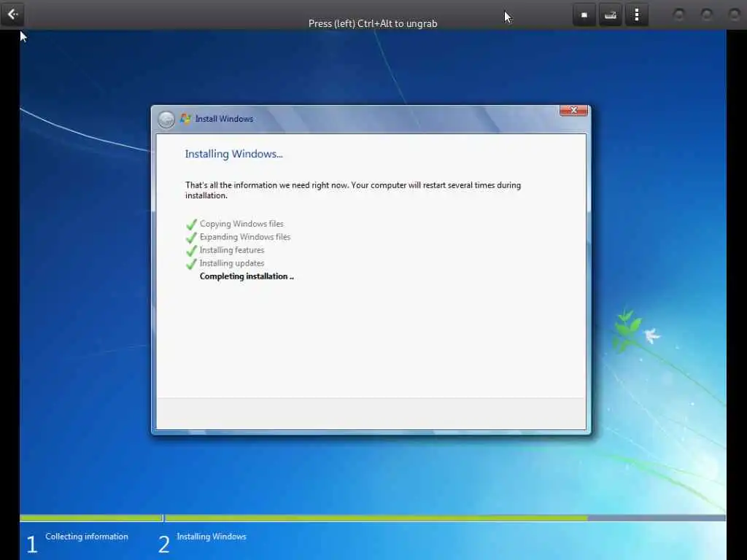Click 'Installing features' step
The image size is (747, 560).
(231, 250)
